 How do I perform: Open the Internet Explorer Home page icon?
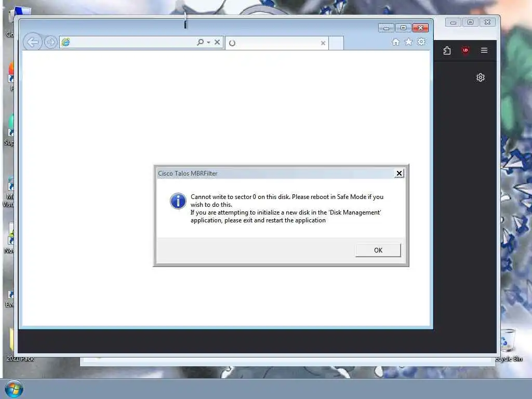pyautogui.click(x=395, y=42)
